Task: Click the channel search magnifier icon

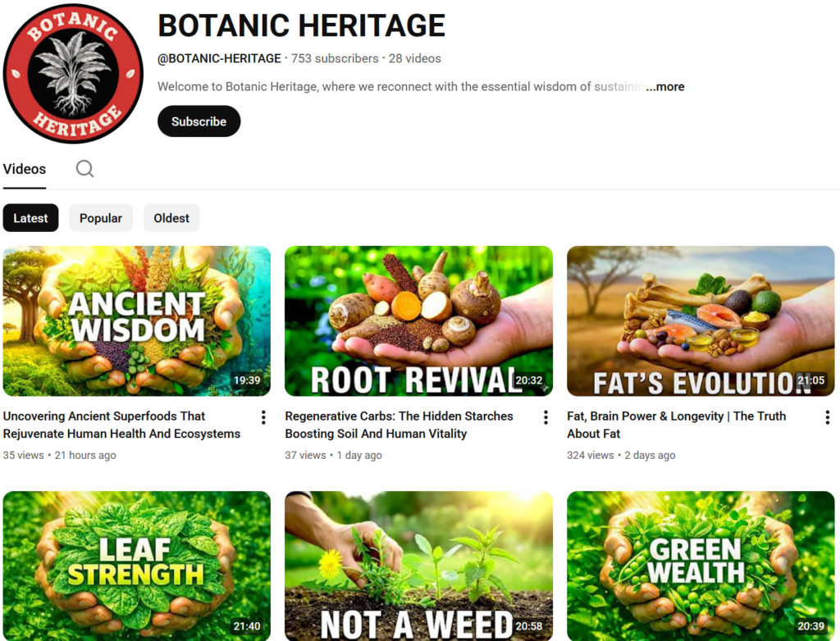Action: tap(84, 169)
